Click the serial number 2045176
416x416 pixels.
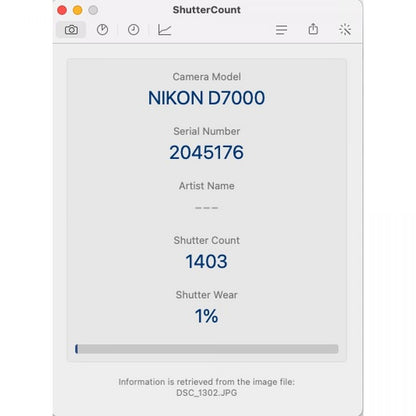point(207,152)
